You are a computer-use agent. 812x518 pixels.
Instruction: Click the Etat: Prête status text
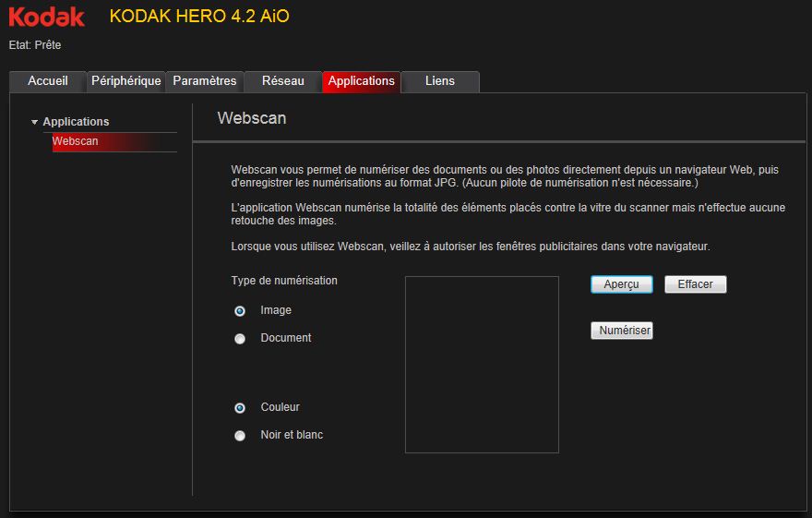coord(35,44)
